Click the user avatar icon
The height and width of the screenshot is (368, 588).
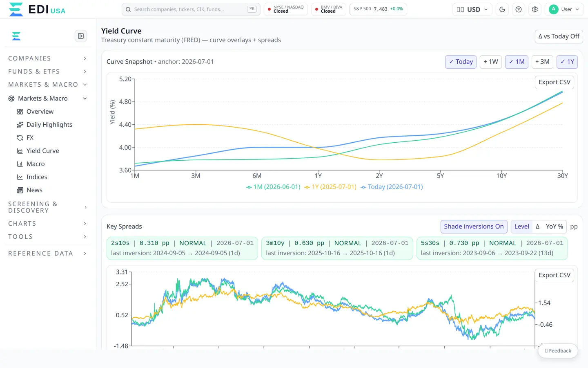pos(554,9)
